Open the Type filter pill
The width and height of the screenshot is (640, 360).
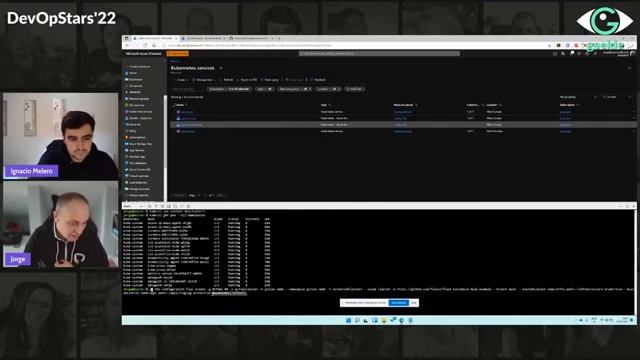264,89
